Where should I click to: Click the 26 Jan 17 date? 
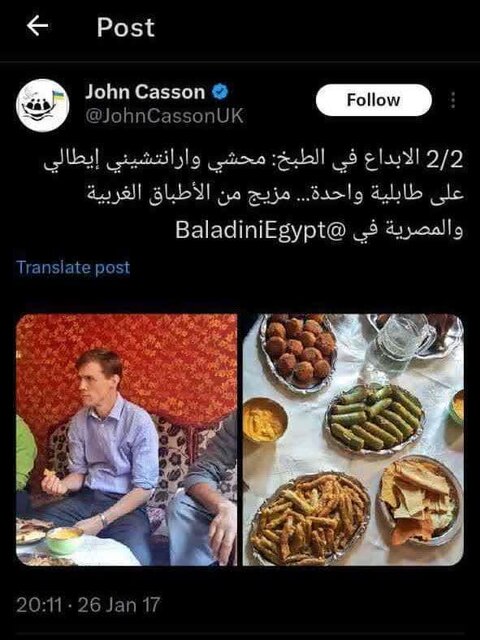click(119, 604)
